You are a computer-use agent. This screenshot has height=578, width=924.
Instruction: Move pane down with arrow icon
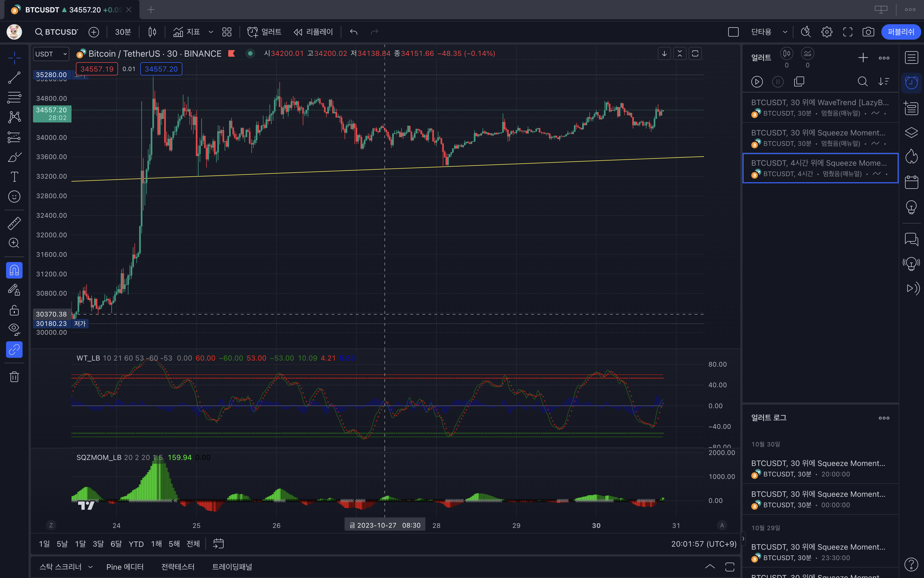(x=664, y=53)
